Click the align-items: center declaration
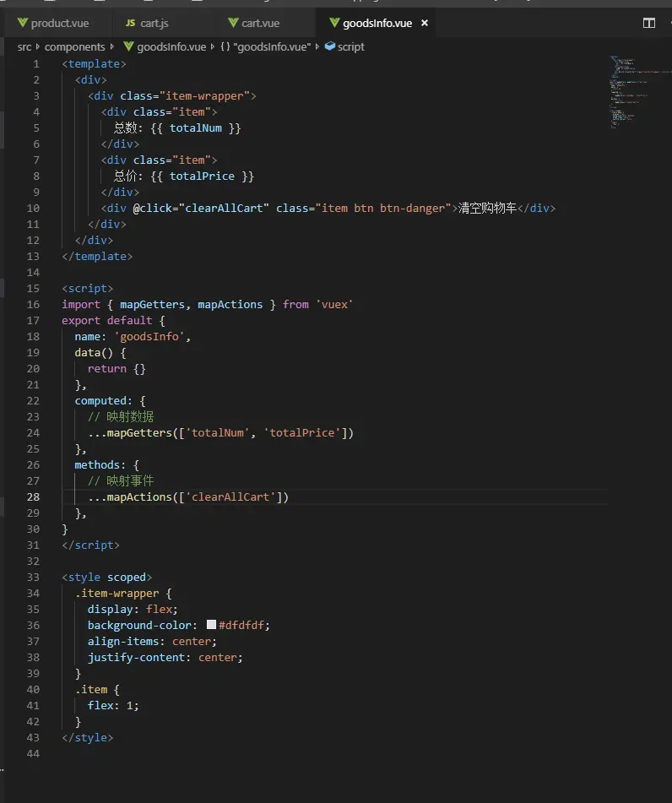Image resolution: width=672 pixels, height=803 pixels. tap(152, 641)
